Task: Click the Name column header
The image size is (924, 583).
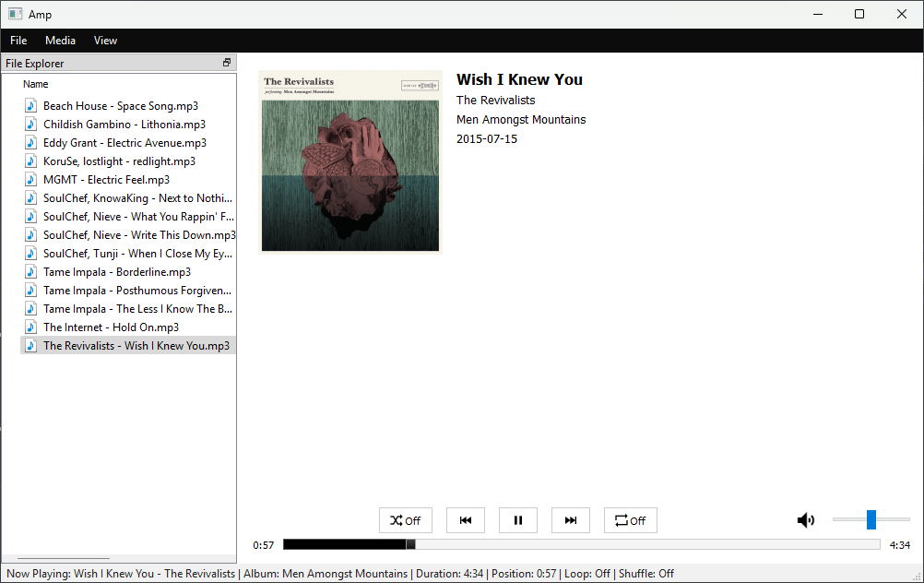Action: [35, 84]
